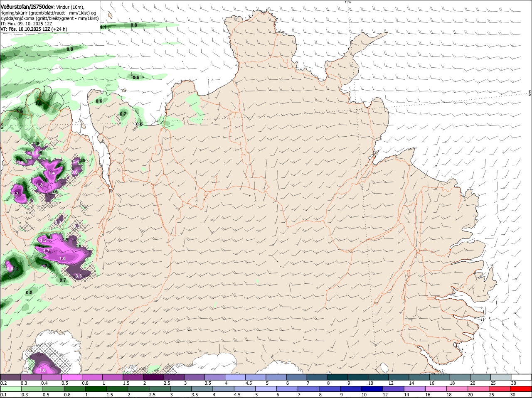532x398 pixels.
Task: Click the 1.4 snowfall value label
Action: click(x=52, y=173)
